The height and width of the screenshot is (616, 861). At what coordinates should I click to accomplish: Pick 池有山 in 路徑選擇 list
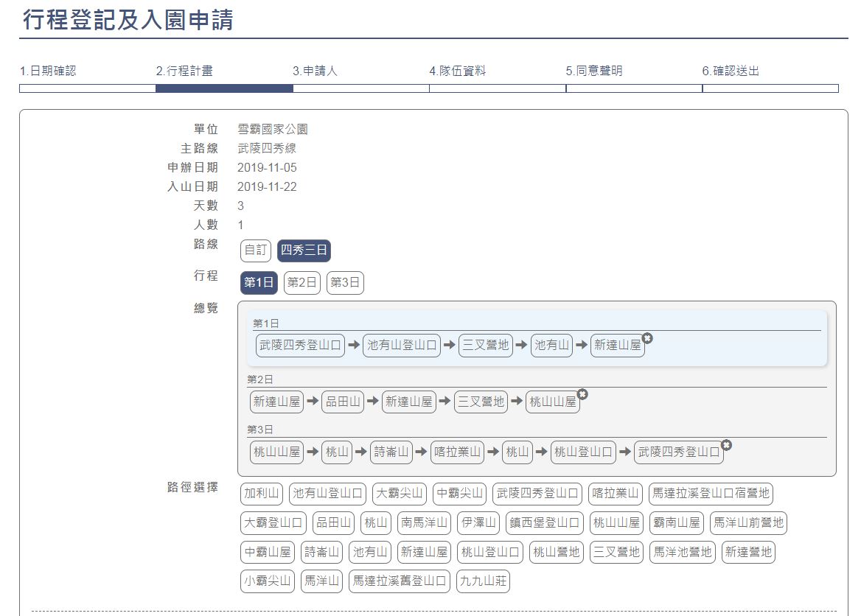point(370,553)
